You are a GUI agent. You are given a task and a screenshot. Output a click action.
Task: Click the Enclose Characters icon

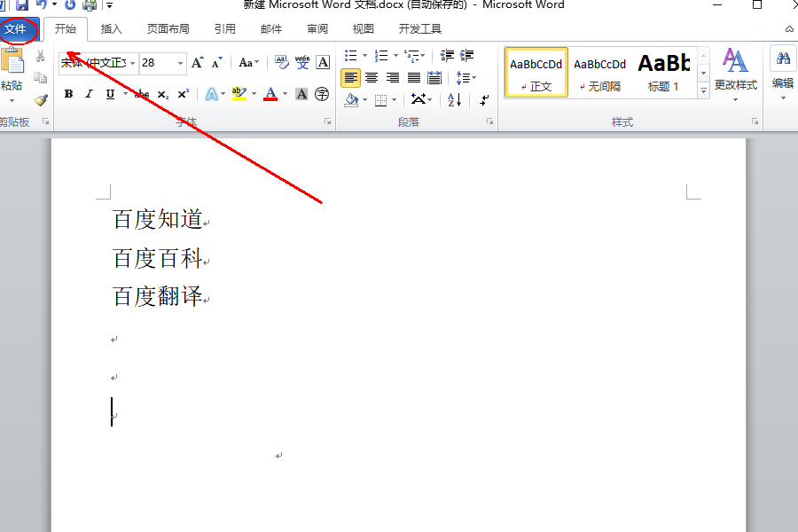[x=322, y=94]
